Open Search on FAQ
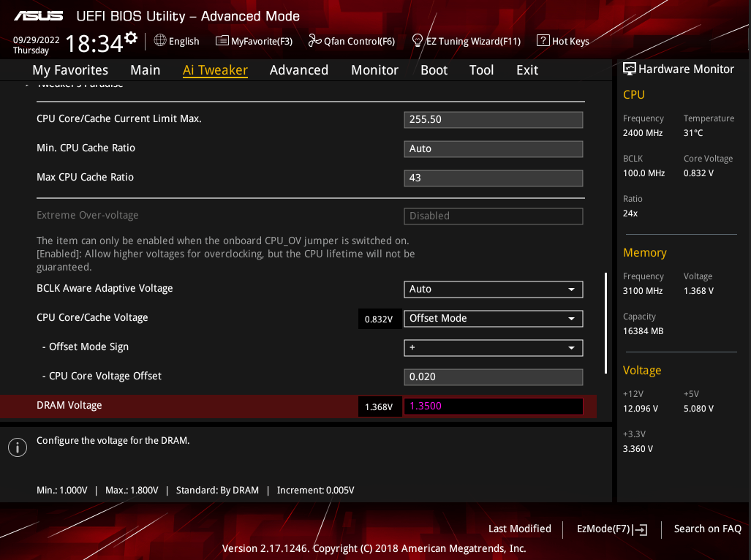The image size is (751, 560). pyautogui.click(x=707, y=529)
